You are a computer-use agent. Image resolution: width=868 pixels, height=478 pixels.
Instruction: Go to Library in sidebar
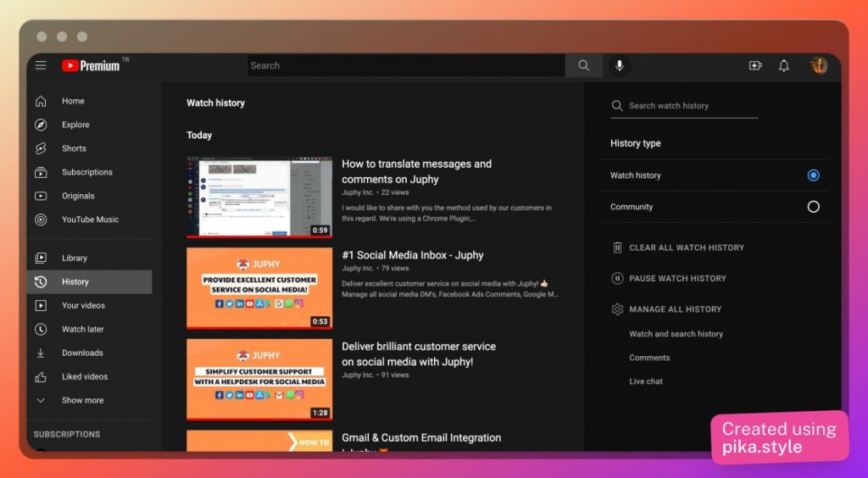(74, 258)
